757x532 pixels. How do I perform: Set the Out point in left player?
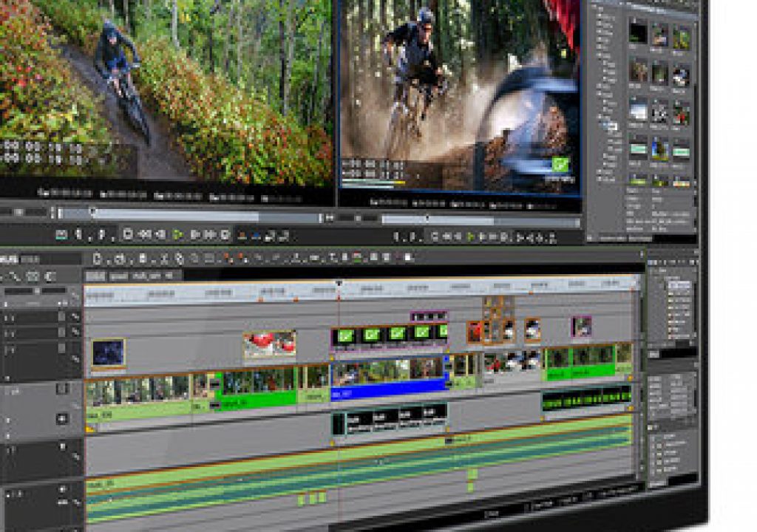tap(101, 235)
